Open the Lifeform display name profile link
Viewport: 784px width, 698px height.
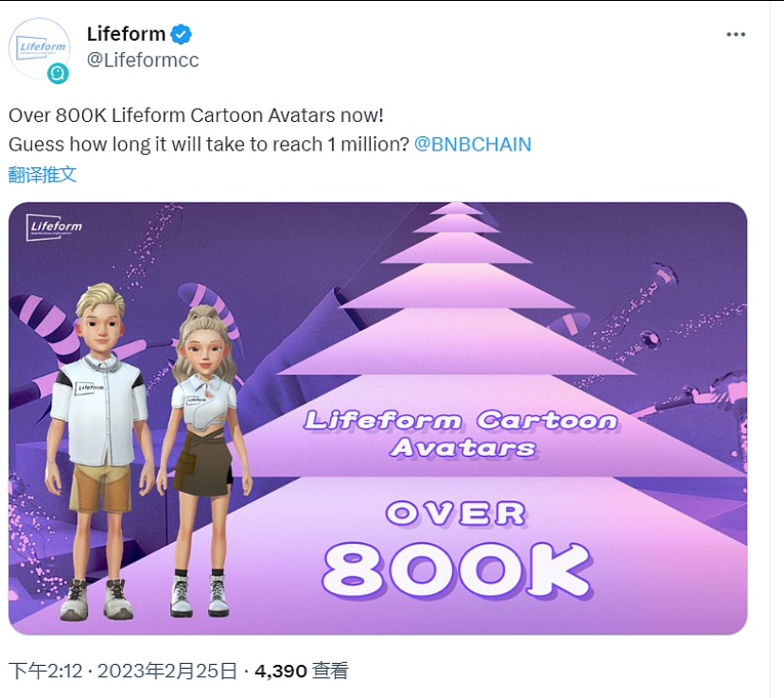126,34
